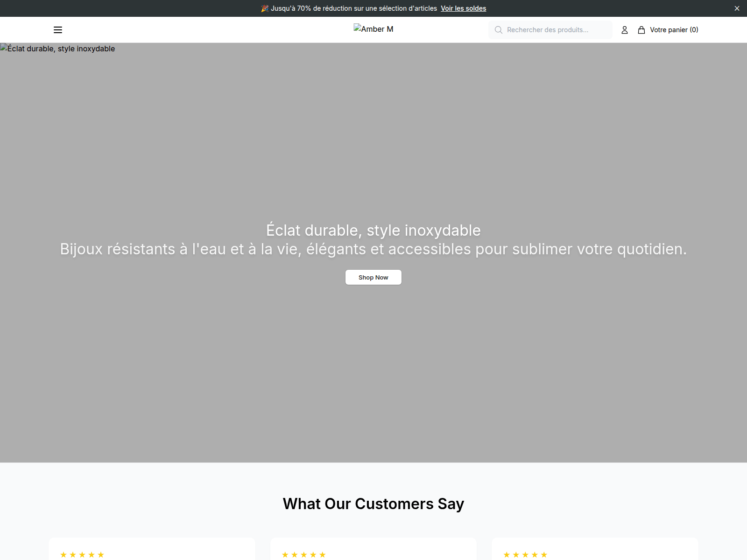Image resolution: width=747 pixels, height=560 pixels.
Task: Open the user account icon
Action: coord(625,30)
